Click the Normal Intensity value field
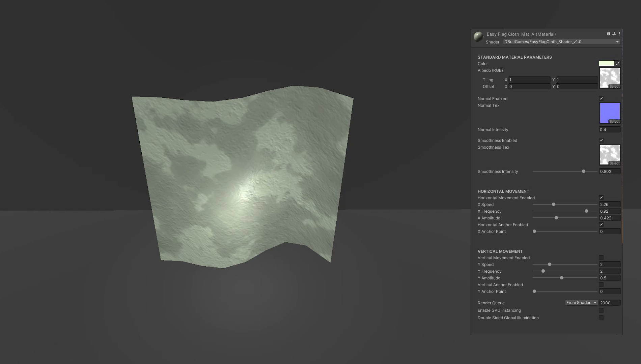This screenshot has height=364, width=641. click(610, 130)
